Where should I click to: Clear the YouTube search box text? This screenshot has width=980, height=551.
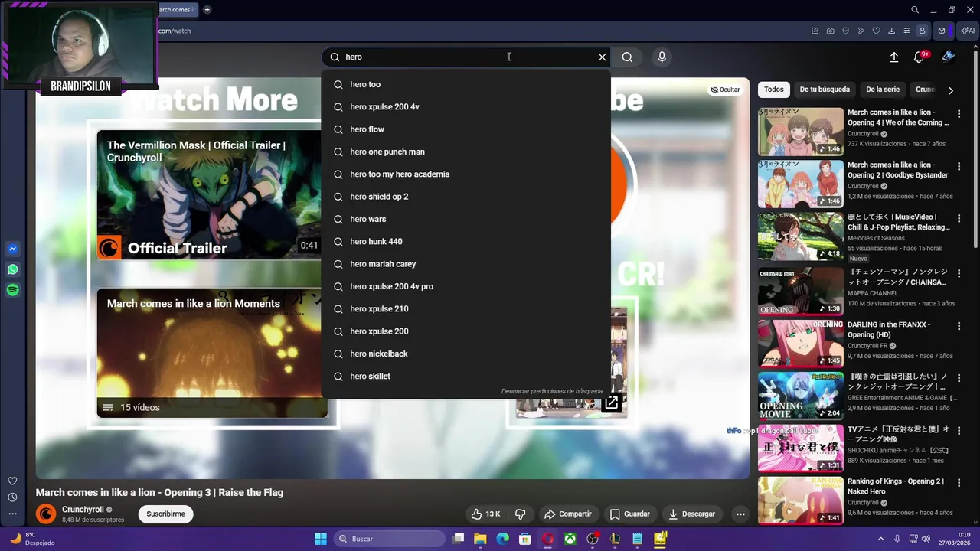click(602, 57)
